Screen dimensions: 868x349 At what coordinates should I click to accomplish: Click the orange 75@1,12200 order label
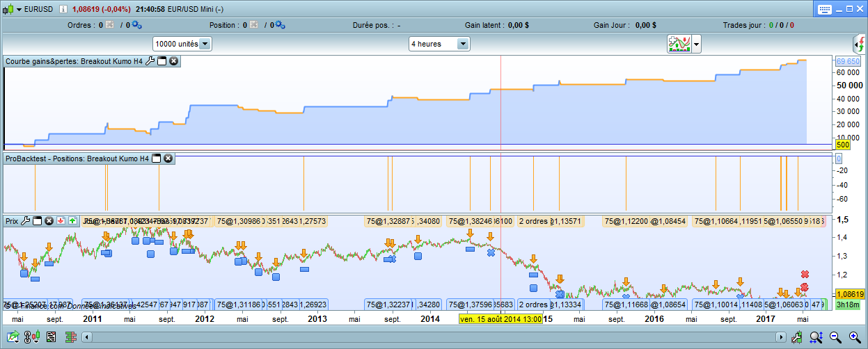tap(626, 221)
